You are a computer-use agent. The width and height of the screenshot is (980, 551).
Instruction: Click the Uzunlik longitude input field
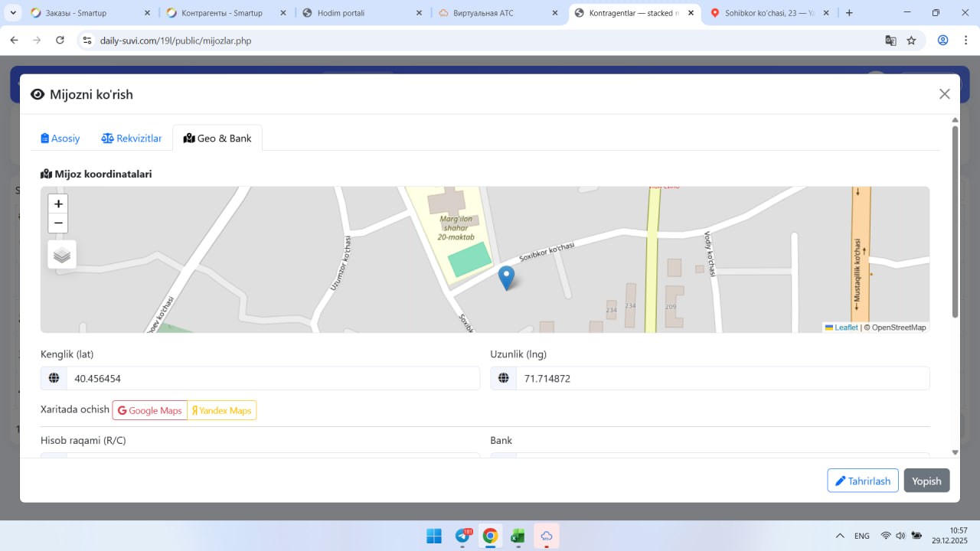(x=722, y=379)
